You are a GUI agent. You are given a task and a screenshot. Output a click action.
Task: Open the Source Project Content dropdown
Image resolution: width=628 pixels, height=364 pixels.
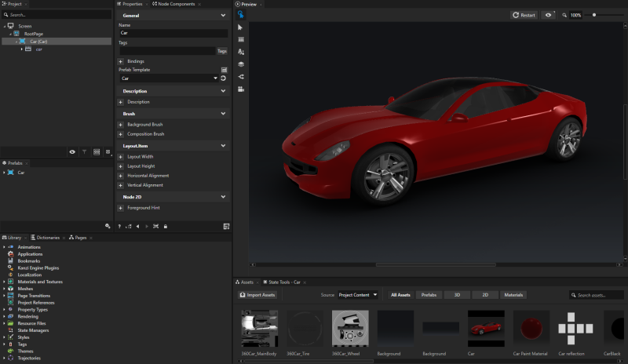pos(358,295)
